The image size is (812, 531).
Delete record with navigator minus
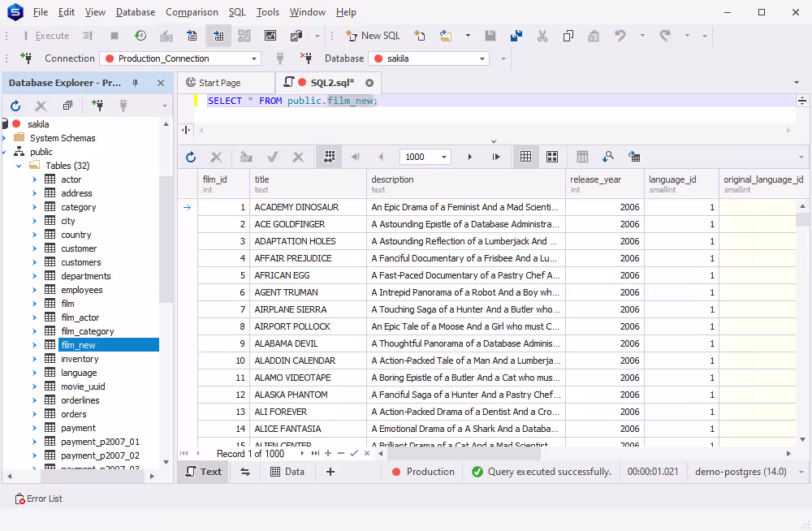tap(341, 453)
